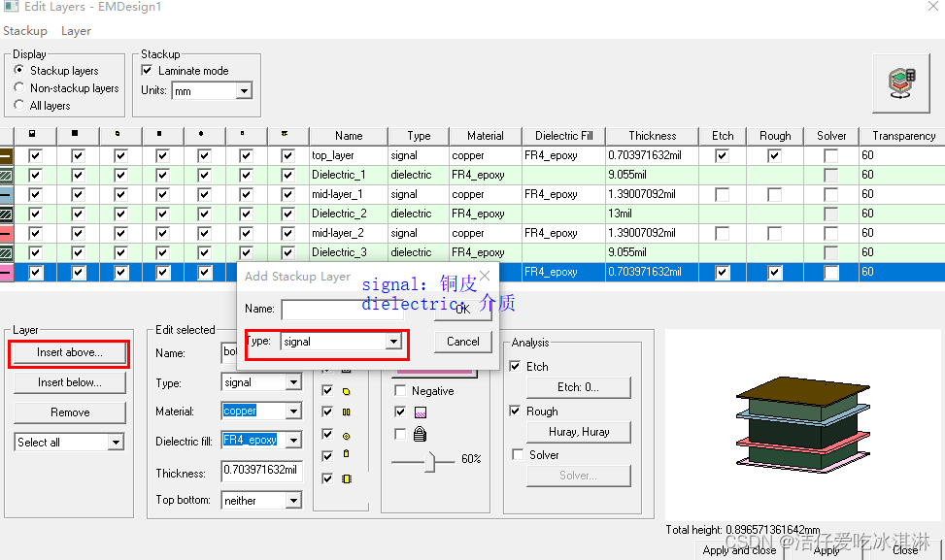
Task: Click the Dielectric_3 hatched layer icon
Action: 6,252
